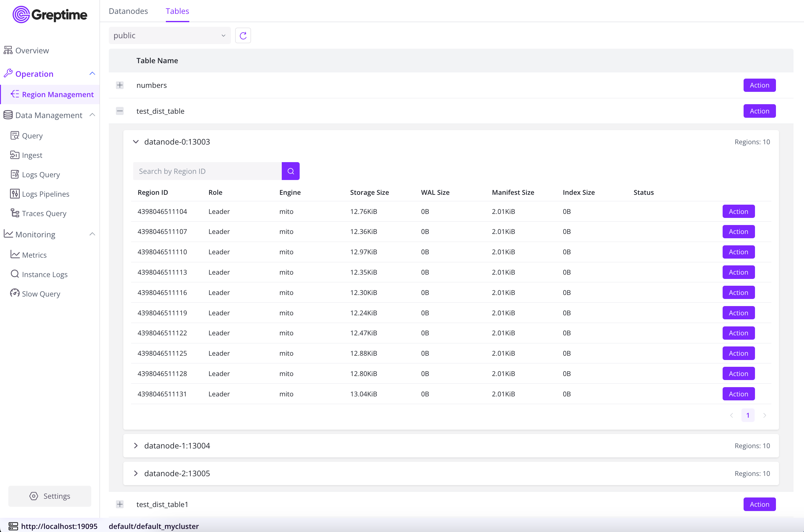Click the Search by Region ID field
This screenshot has width=804, height=532.
click(207, 171)
